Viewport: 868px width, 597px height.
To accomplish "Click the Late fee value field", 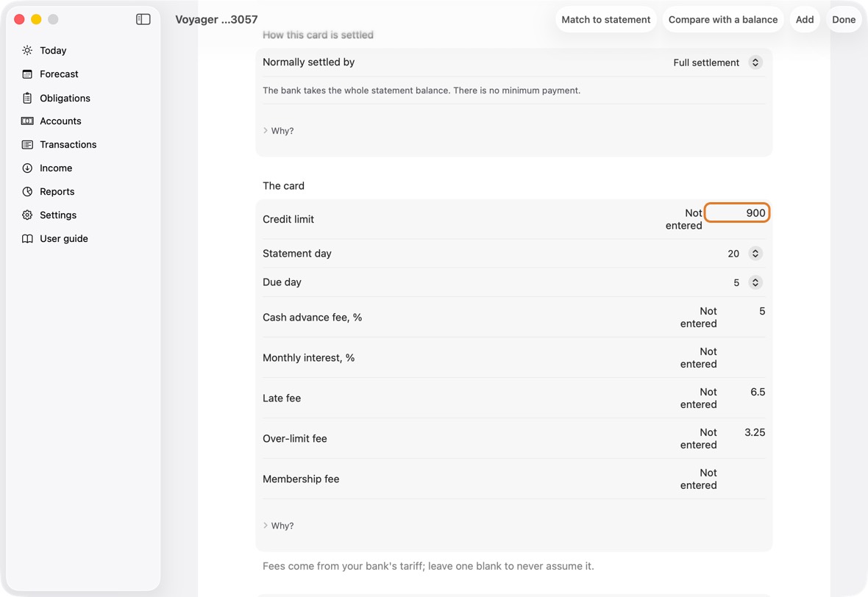I will (744, 393).
